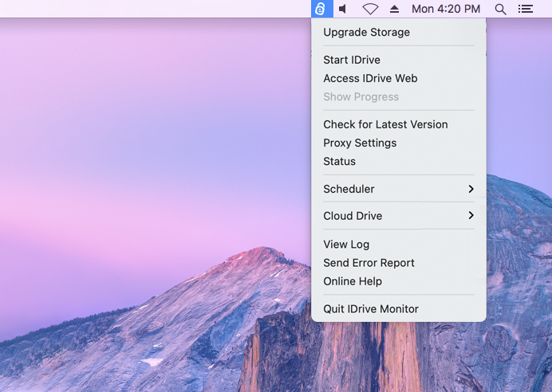
Task: Open the Notification Center list icon
Action: pos(525,9)
